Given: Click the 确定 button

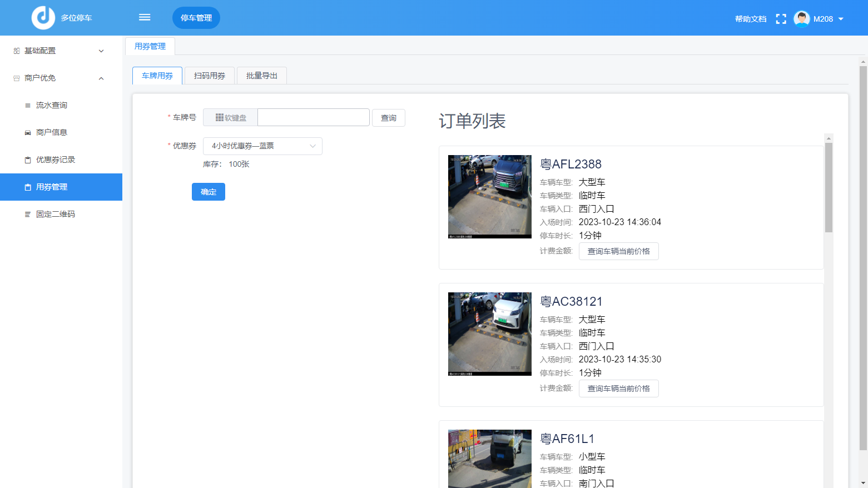Looking at the screenshot, I should coord(209,192).
